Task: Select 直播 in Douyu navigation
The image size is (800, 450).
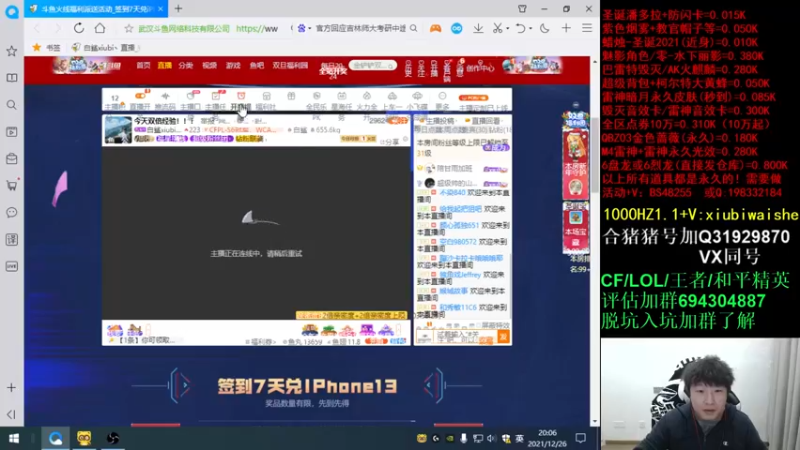Action: coord(164,65)
